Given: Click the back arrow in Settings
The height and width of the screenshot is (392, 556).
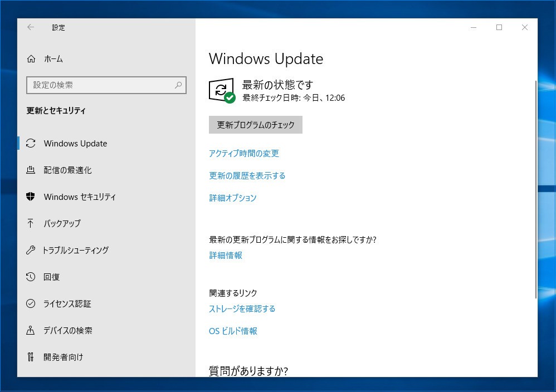Looking at the screenshot, I should coord(31,27).
